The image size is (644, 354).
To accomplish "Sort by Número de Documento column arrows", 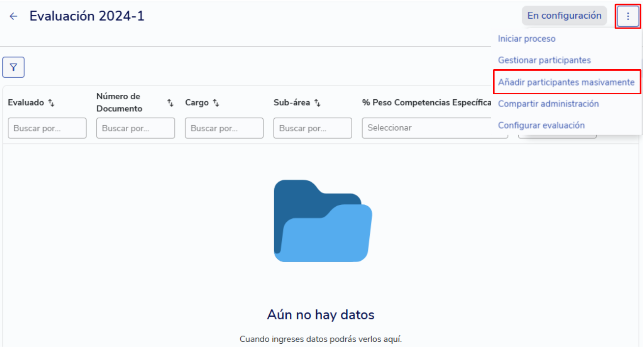I will tap(170, 103).
